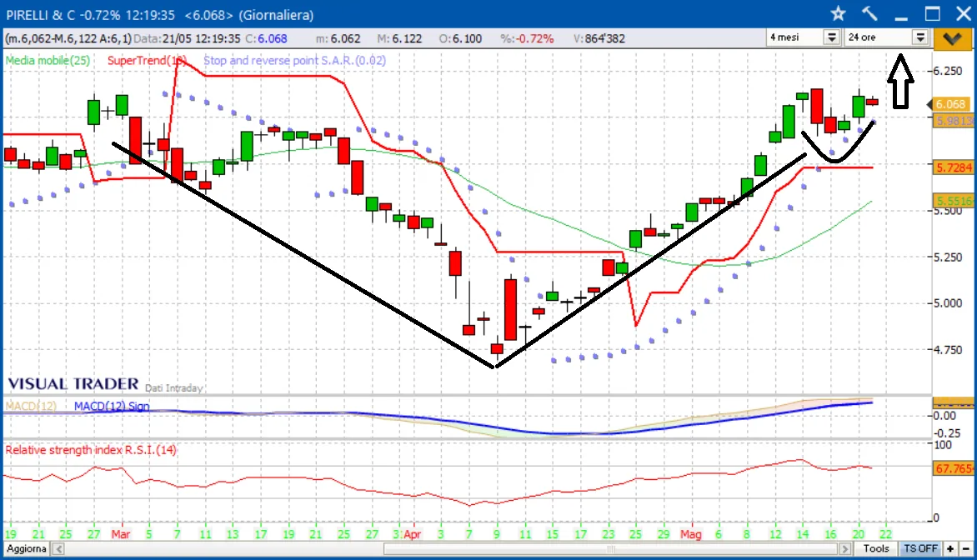This screenshot has width=977, height=560.
Task: Click the 4.750 price axis label
Action: (948, 350)
